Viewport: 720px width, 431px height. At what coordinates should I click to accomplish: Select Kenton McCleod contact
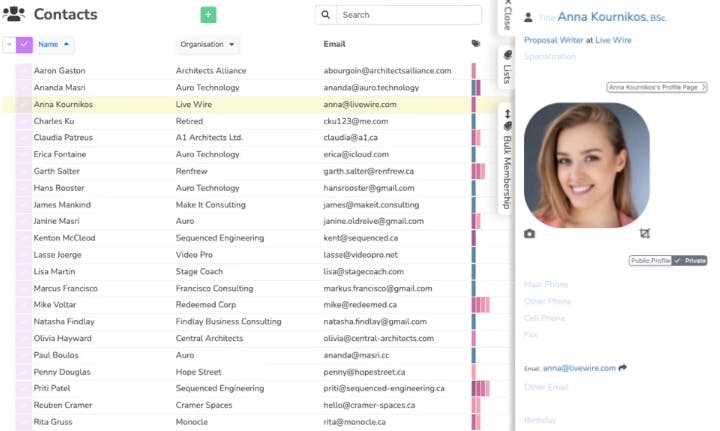[64, 238]
